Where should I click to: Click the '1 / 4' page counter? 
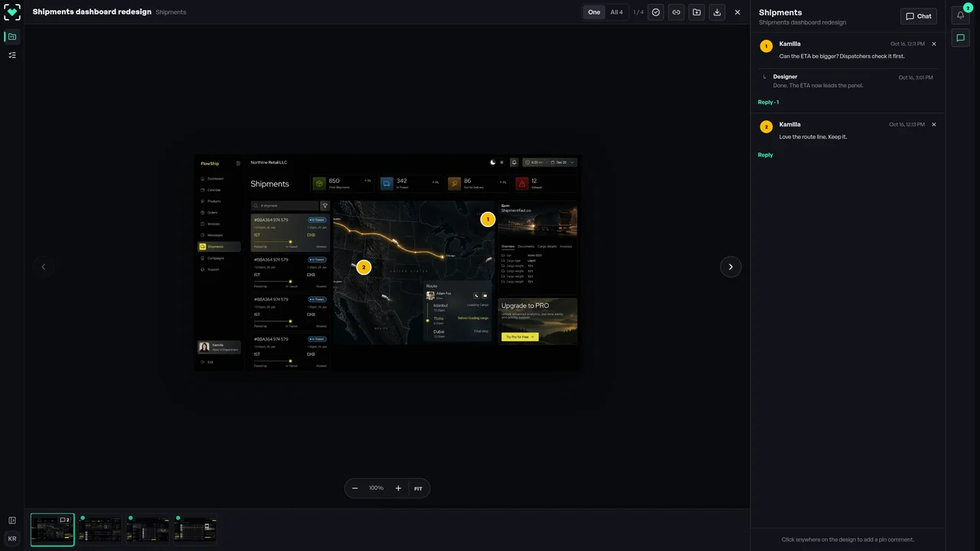639,12
